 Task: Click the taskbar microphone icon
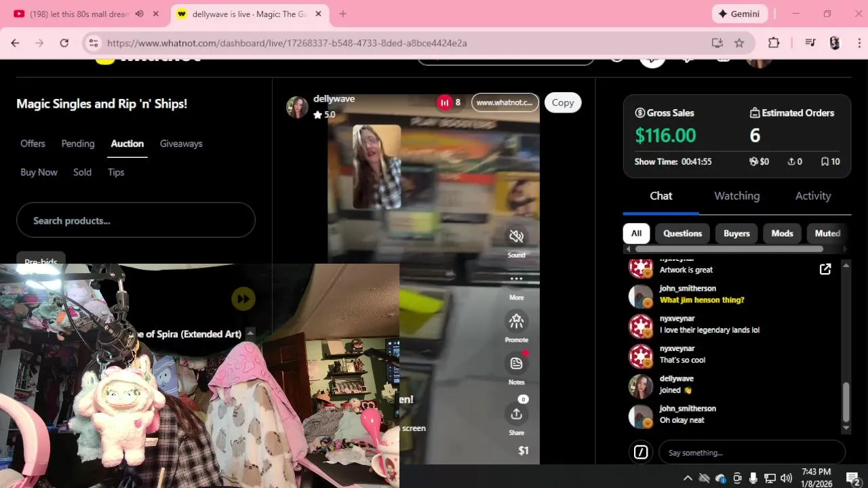753,478
